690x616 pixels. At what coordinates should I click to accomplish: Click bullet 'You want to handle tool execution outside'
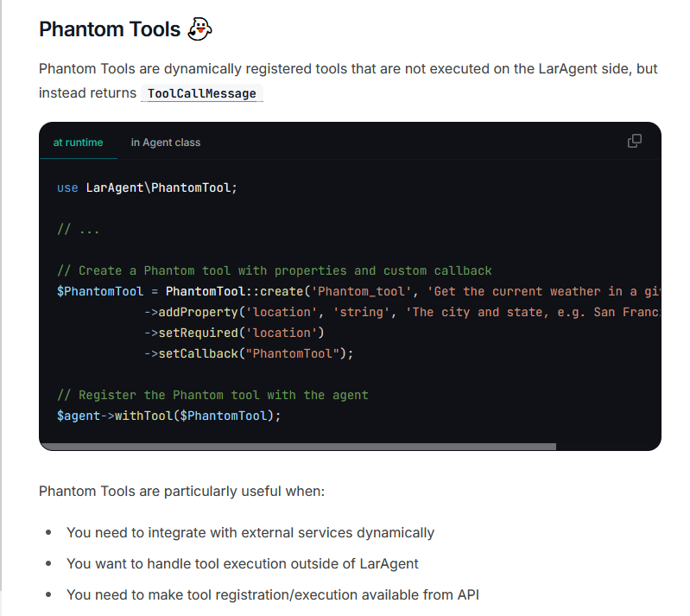point(243,563)
